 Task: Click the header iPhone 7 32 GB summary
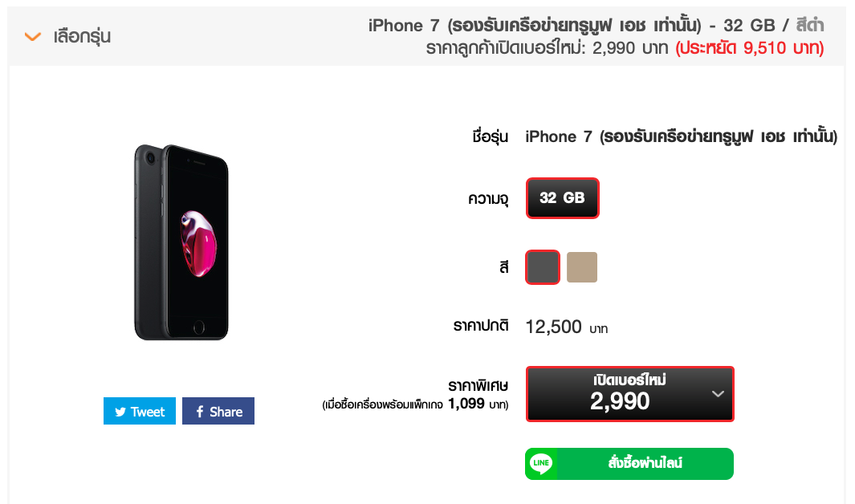[596, 25]
